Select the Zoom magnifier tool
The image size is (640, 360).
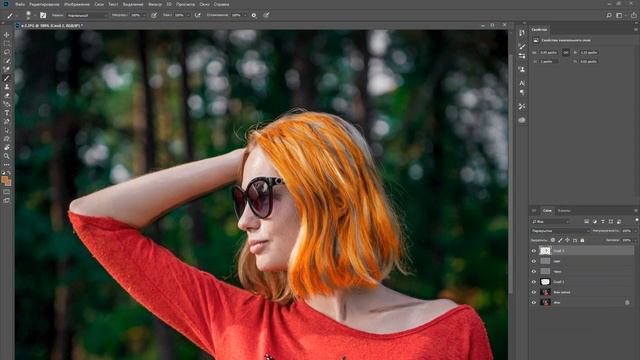point(7,156)
